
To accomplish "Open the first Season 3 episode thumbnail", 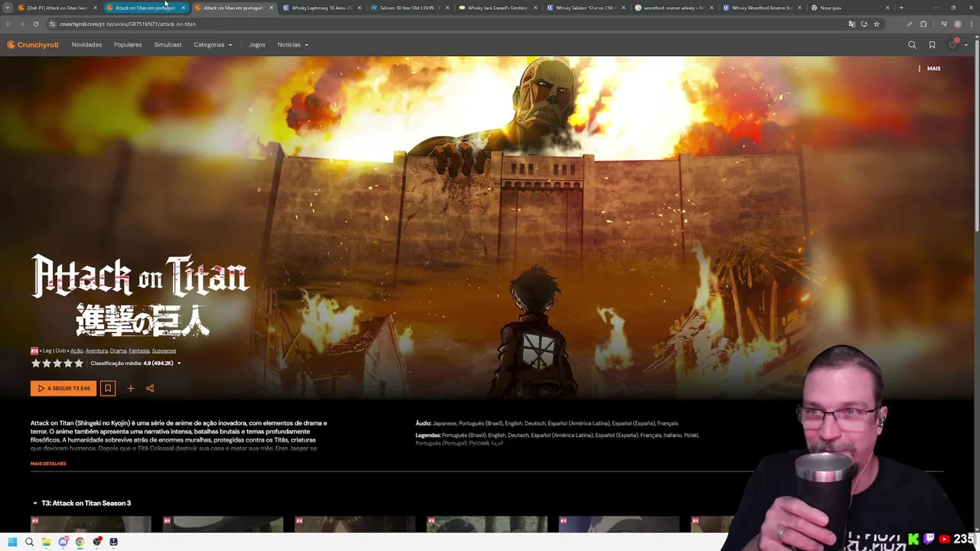I will tap(90, 523).
